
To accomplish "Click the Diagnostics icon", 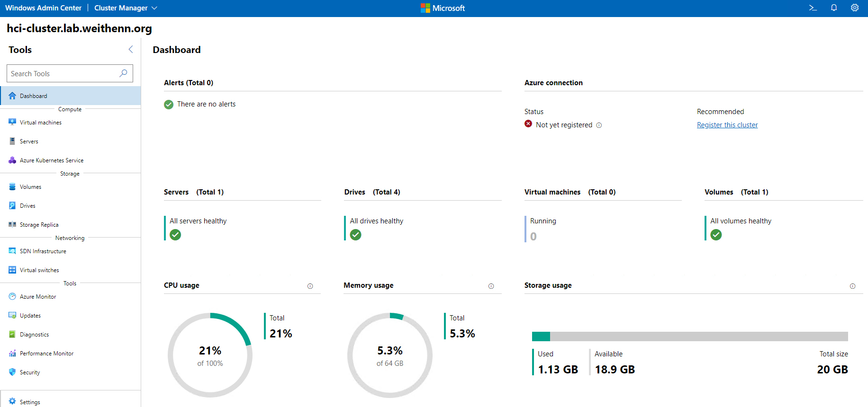I will click(12, 334).
